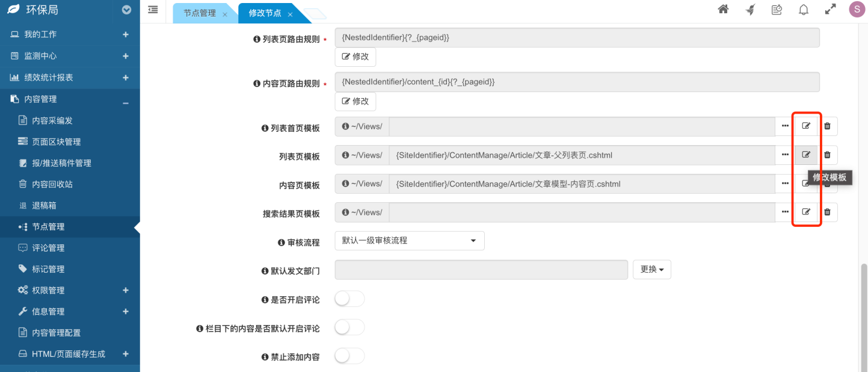Viewport: 868px width, 372px height.
Task: Click trash icon for 搜索结果页模板
Action: click(827, 212)
